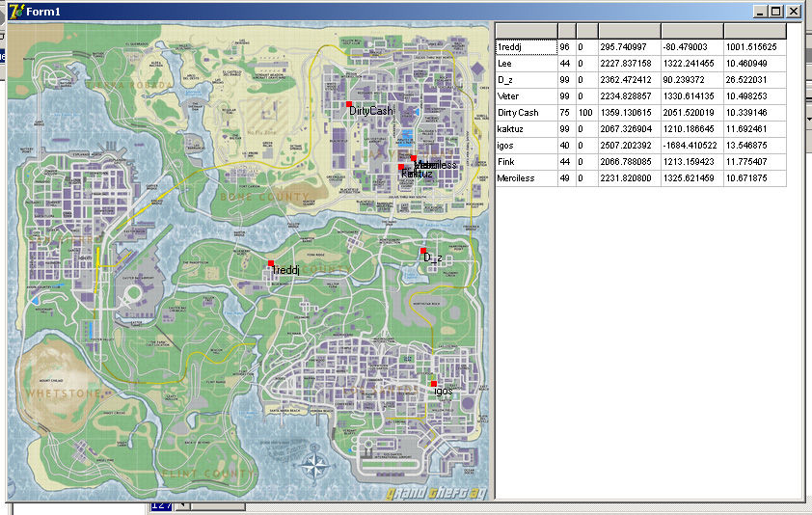Viewport: 812px width, 515px height.
Task: Click the Merciless row in the grid
Action: 526,178
